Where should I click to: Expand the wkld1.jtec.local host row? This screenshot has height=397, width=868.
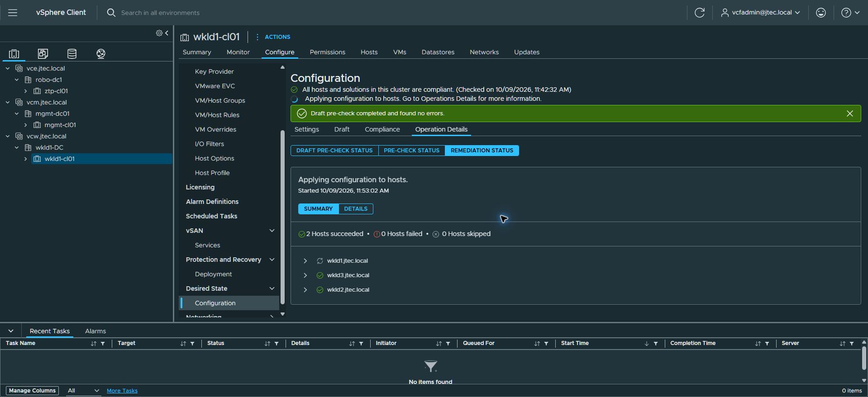[305, 261]
